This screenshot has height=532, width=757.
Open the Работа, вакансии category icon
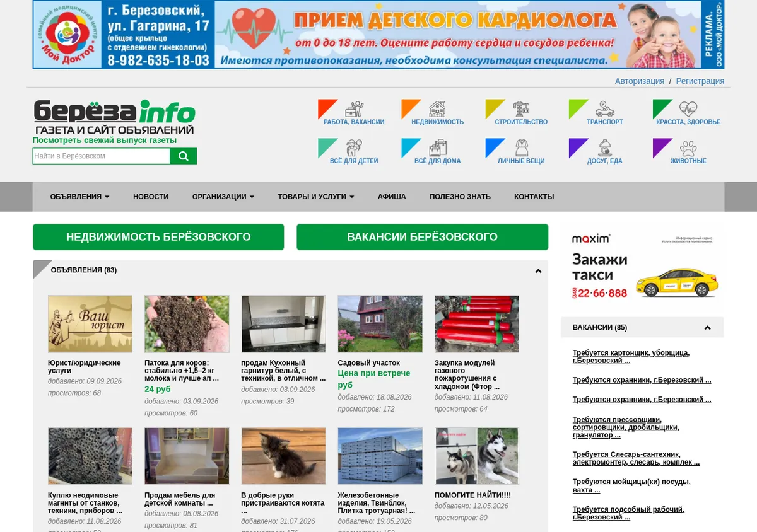354,109
